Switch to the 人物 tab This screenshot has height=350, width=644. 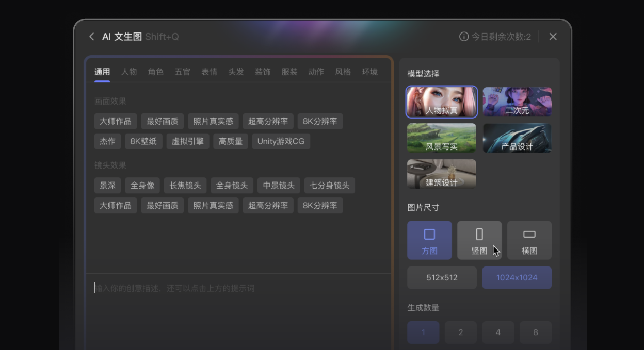click(x=129, y=72)
